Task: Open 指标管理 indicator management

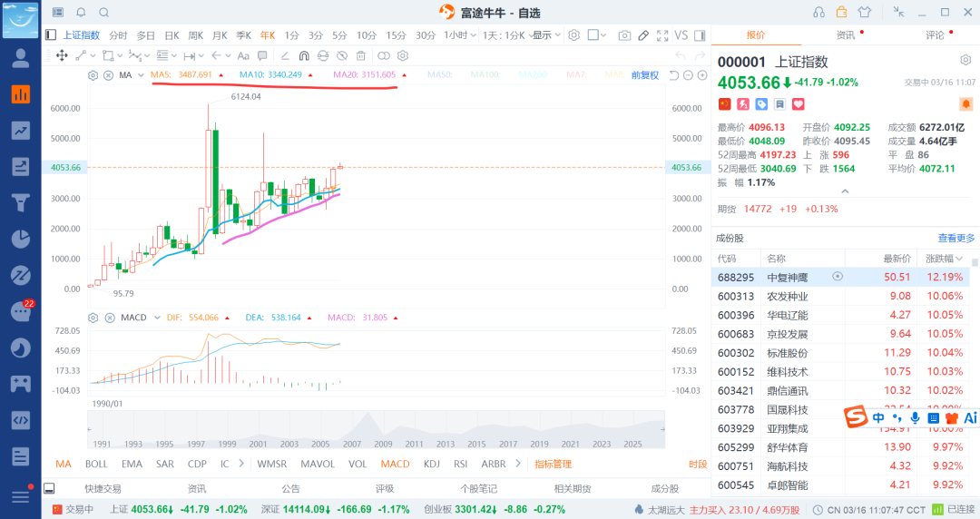Action: tap(554, 464)
